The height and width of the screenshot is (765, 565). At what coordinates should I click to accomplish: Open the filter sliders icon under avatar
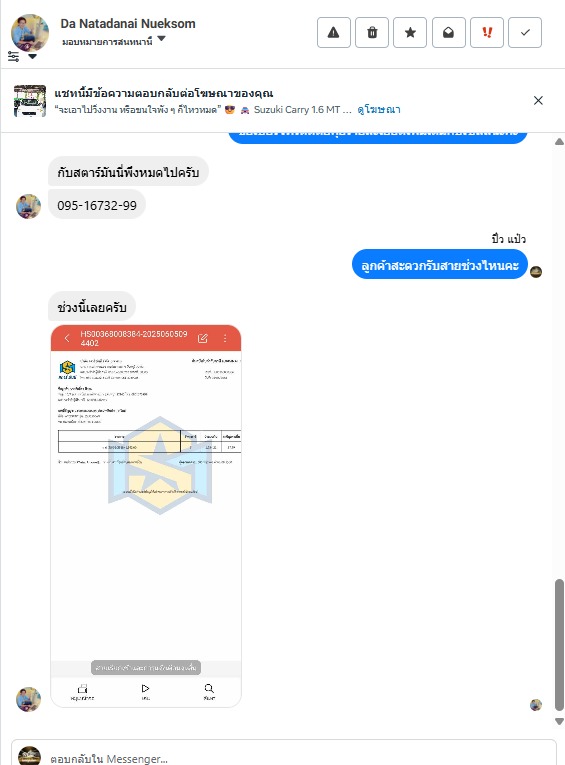click(14, 57)
